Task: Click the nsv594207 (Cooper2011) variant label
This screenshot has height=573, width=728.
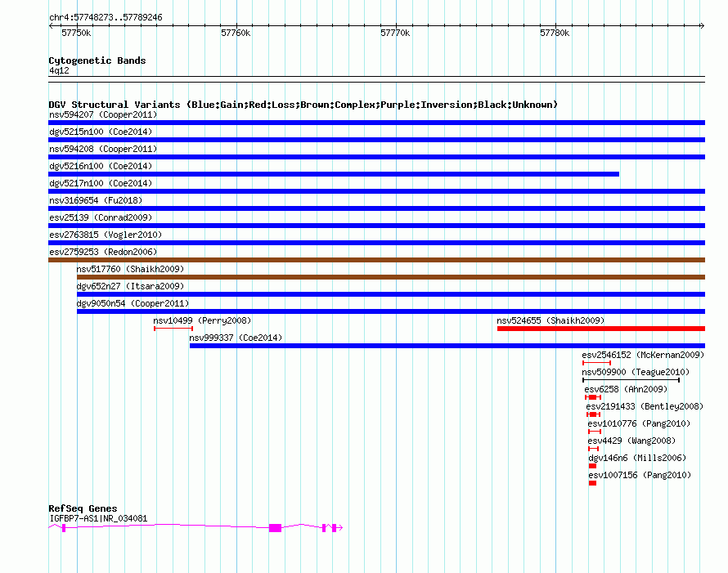Action: click(103, 114)
